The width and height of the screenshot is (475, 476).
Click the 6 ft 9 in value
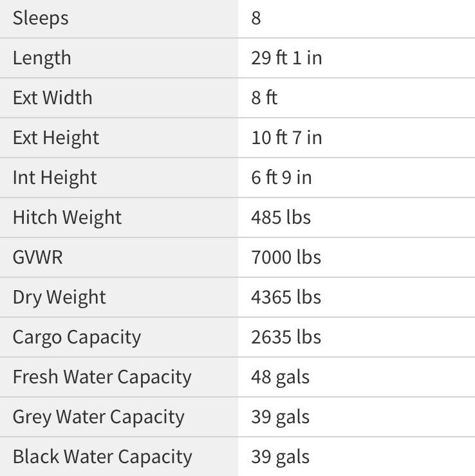(281, 178)
